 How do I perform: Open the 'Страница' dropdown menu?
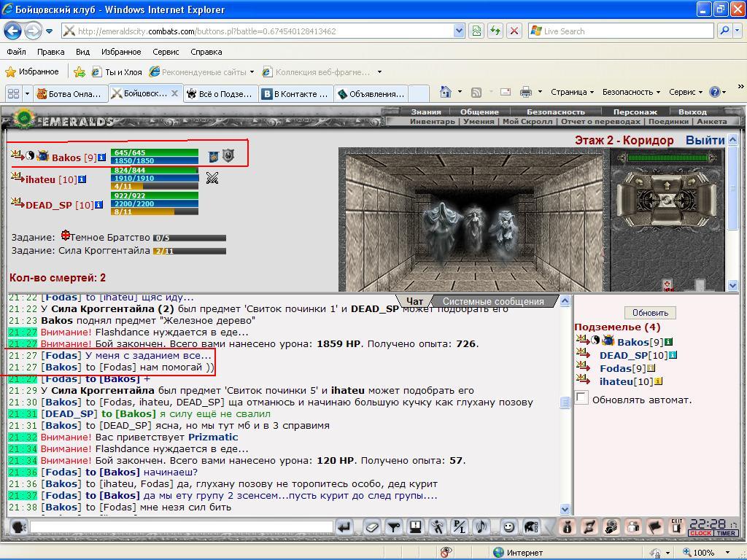tap(572, 92)
